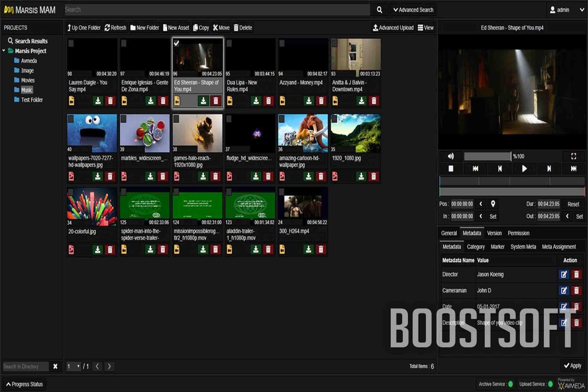The width and height of the screenshot is (588, 392).
Task: Play the Ed Sheeran video
Action: click(524, 169)
